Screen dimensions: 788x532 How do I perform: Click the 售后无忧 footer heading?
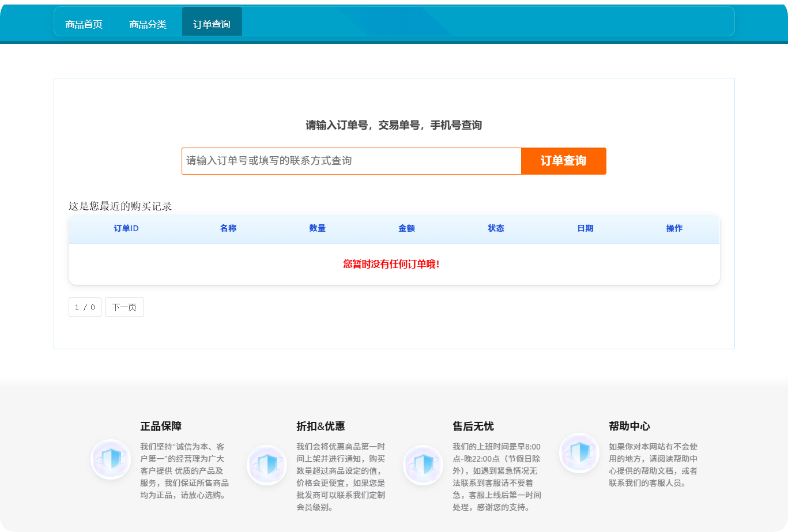point(473,426)
